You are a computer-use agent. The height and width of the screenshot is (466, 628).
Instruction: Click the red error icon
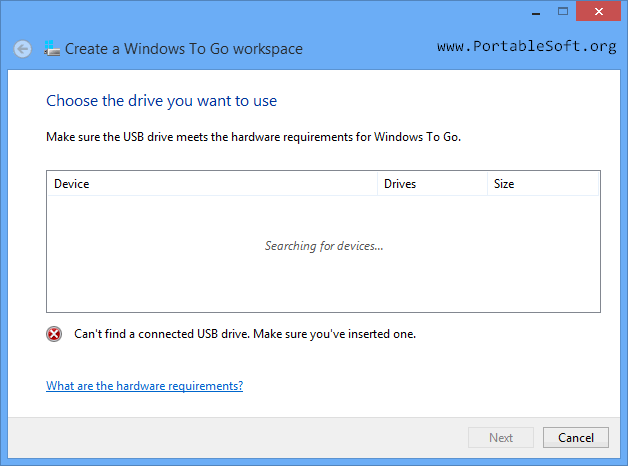[x=54, y=334]
